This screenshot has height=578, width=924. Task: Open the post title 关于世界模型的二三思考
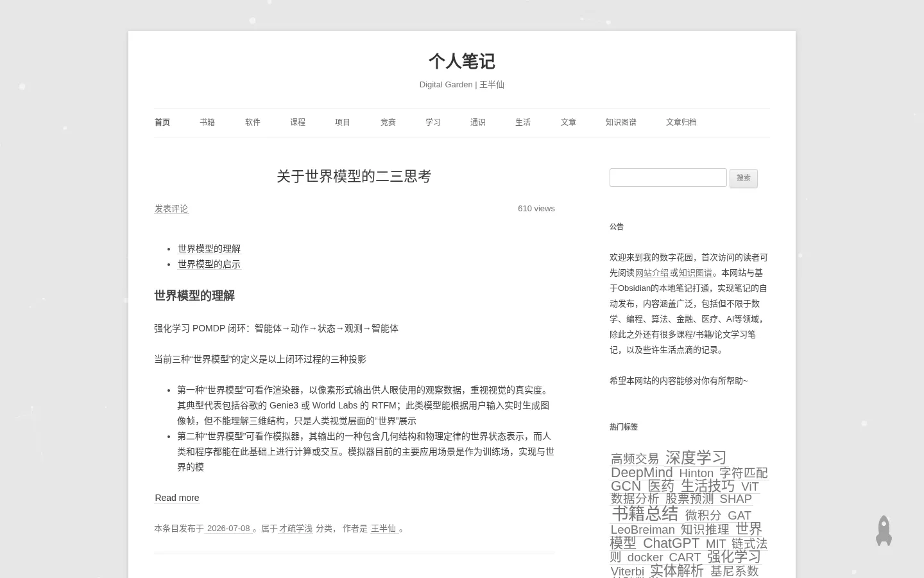click(354, 176)
